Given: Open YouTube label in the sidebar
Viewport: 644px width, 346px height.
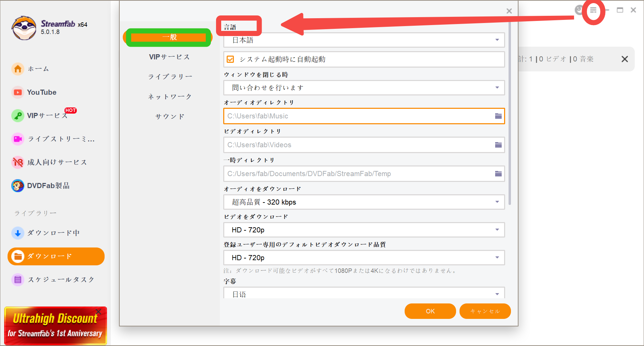Looking at the screenshot, I should tap(42, 92).
